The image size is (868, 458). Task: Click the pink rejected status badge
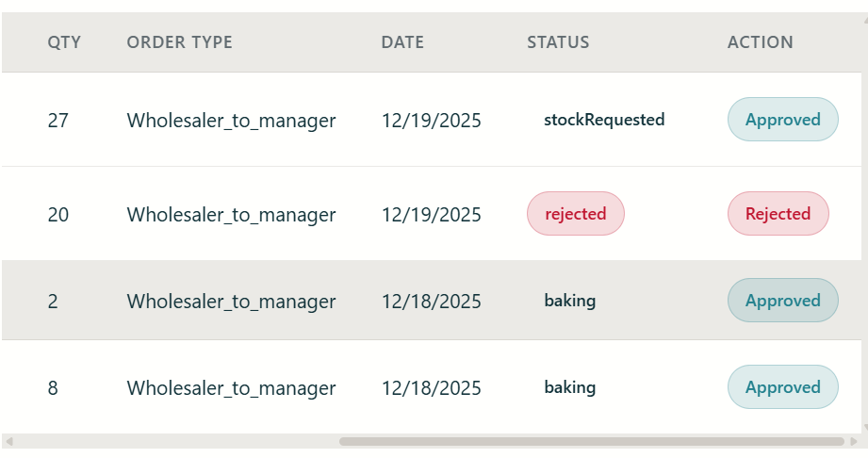(575, 214)
